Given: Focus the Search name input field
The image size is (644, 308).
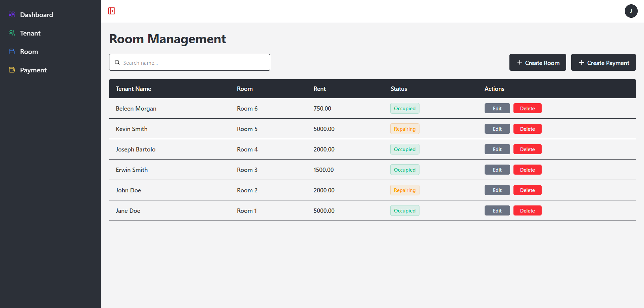Looking at the screenshot, I should point(190,62).
